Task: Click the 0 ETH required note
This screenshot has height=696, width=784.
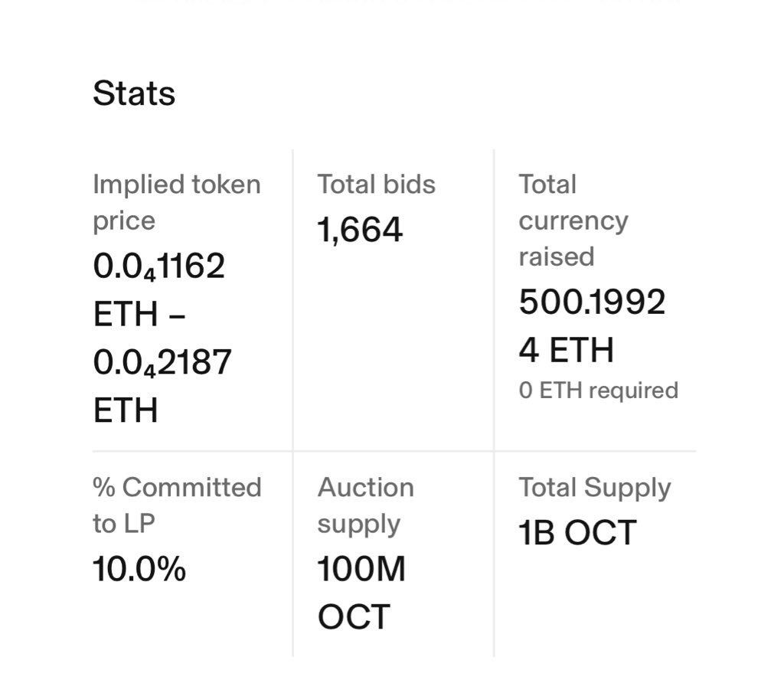Action: (599, 390)
